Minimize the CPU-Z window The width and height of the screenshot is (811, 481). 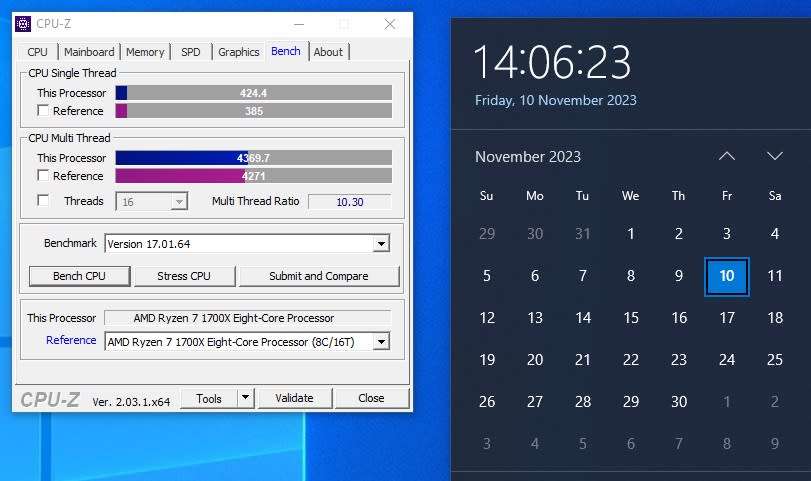tap(299, 24)
